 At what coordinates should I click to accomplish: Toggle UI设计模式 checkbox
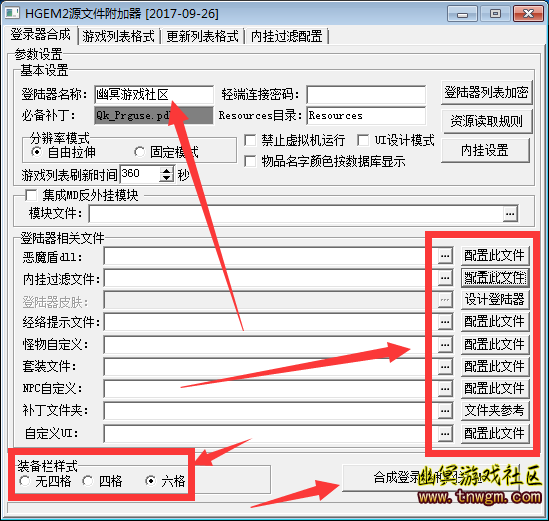click(363, 140)
